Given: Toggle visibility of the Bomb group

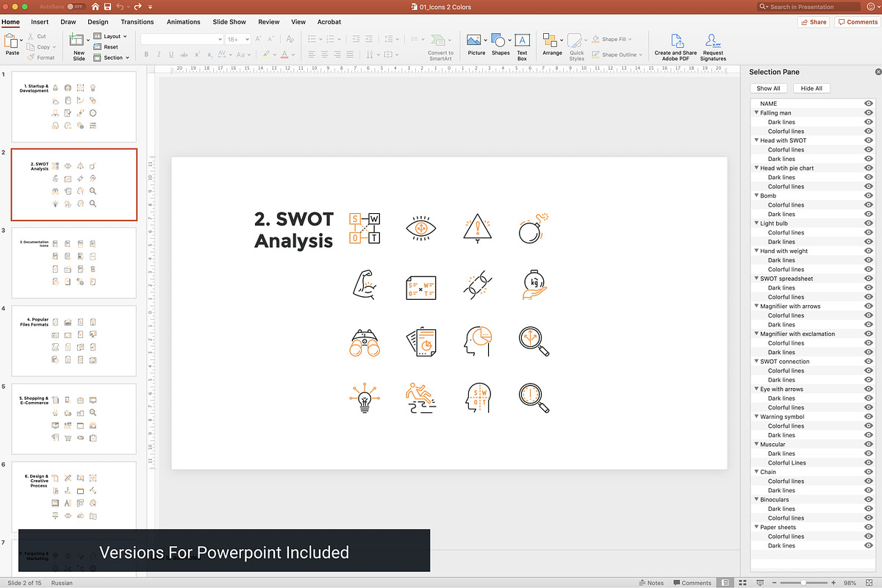Looking at the screenshot, I should click(868, 196).
